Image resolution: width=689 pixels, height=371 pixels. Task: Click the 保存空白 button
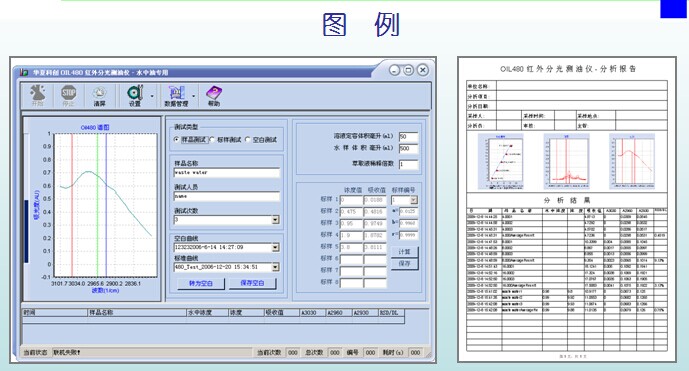coord(253,284)
